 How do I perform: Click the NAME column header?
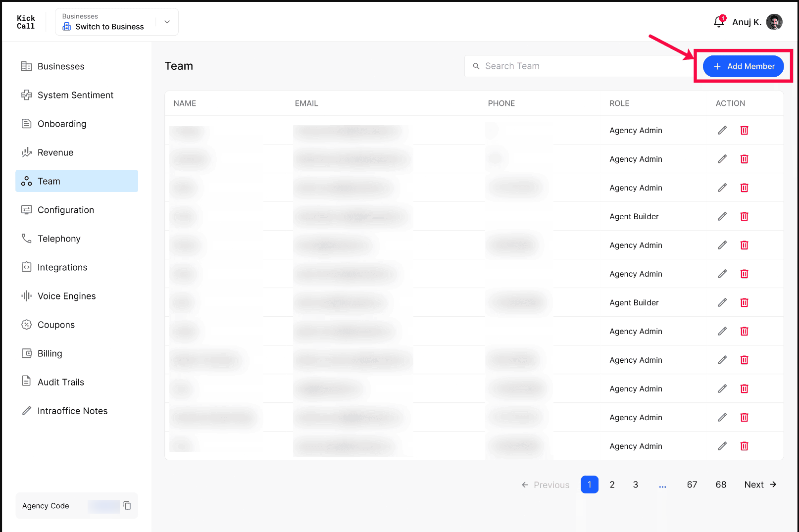(x=185, y=103)
